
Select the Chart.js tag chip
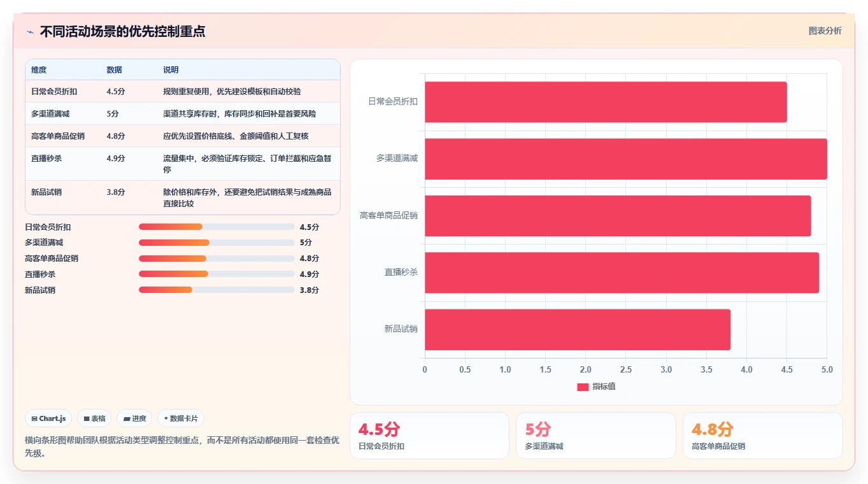48,418
